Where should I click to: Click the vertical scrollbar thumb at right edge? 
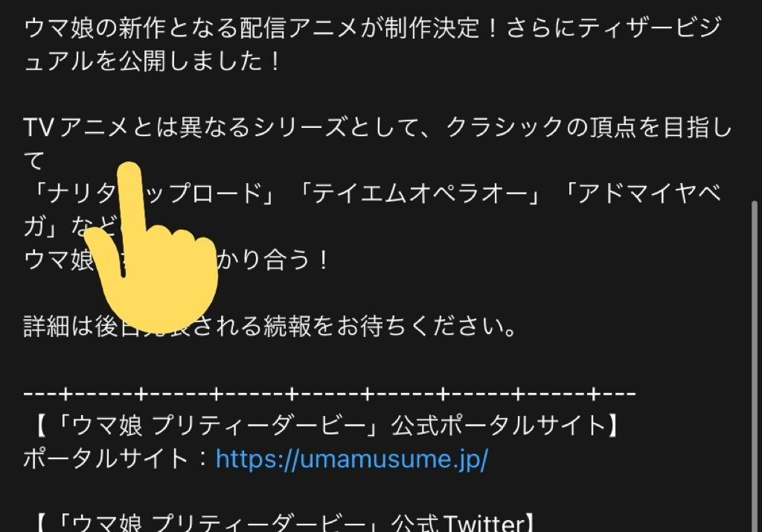[x=755, y=365]
